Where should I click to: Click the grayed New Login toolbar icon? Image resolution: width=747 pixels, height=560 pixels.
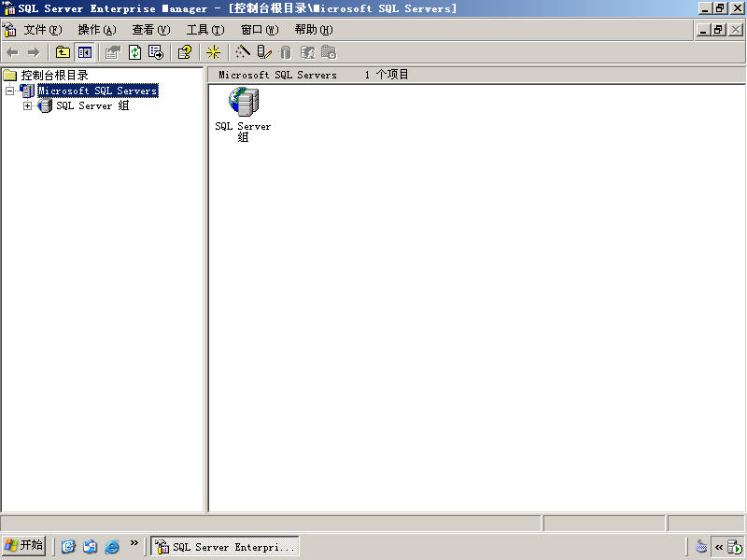pyautogui.click(x=307, y=52)
